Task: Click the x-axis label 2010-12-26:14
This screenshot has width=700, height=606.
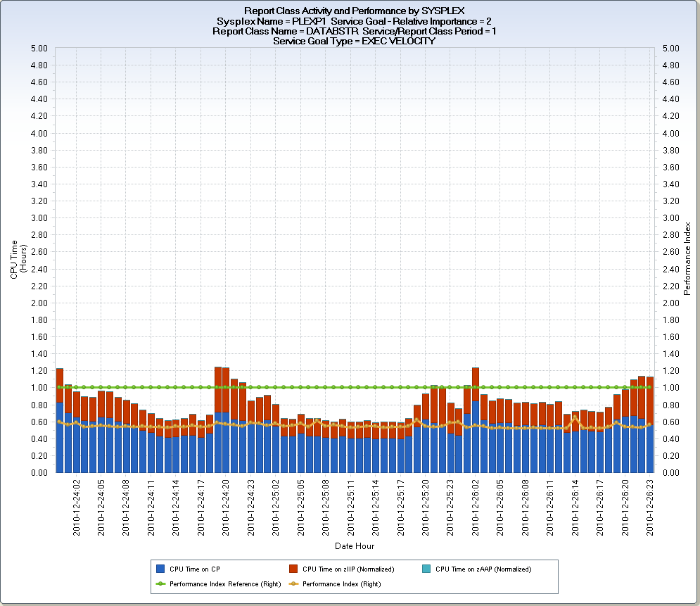Action: [575, 508]
